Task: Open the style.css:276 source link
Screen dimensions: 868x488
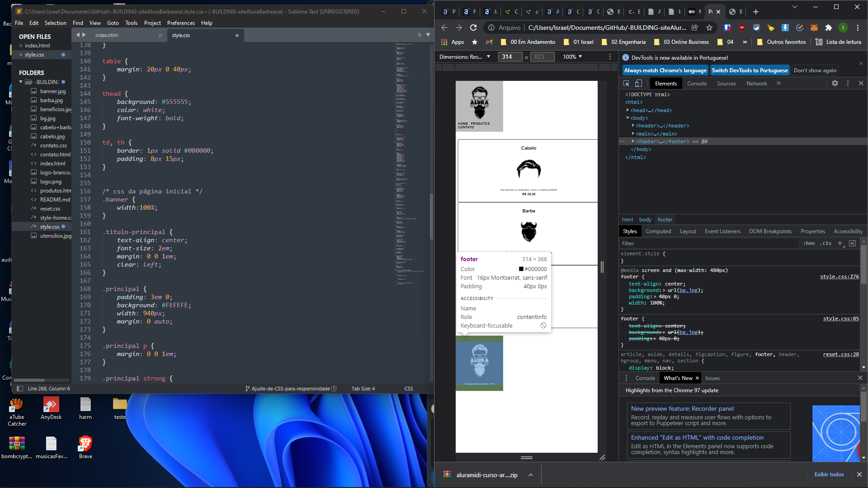Action: pyautogui.click(x=840, y=277)
